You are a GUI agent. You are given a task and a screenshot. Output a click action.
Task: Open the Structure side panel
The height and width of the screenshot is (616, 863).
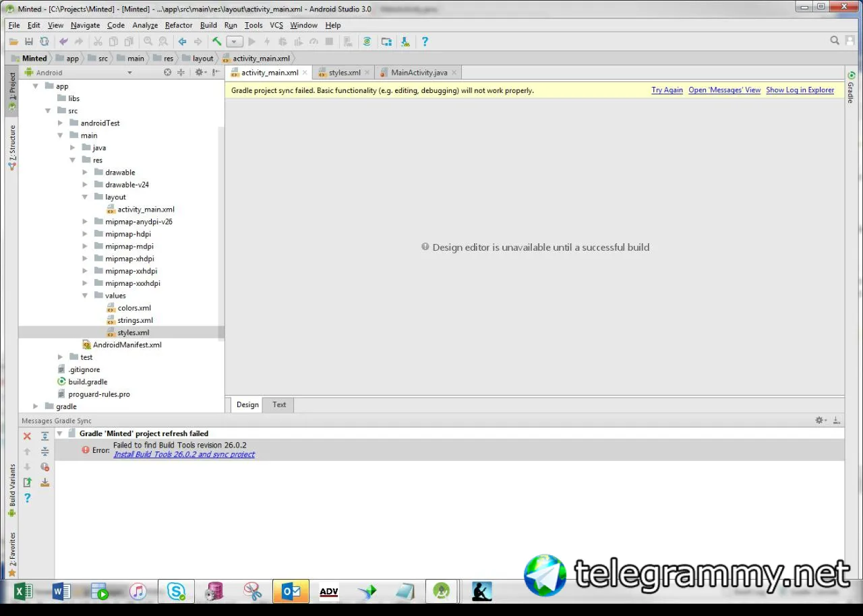click(12, 148)
